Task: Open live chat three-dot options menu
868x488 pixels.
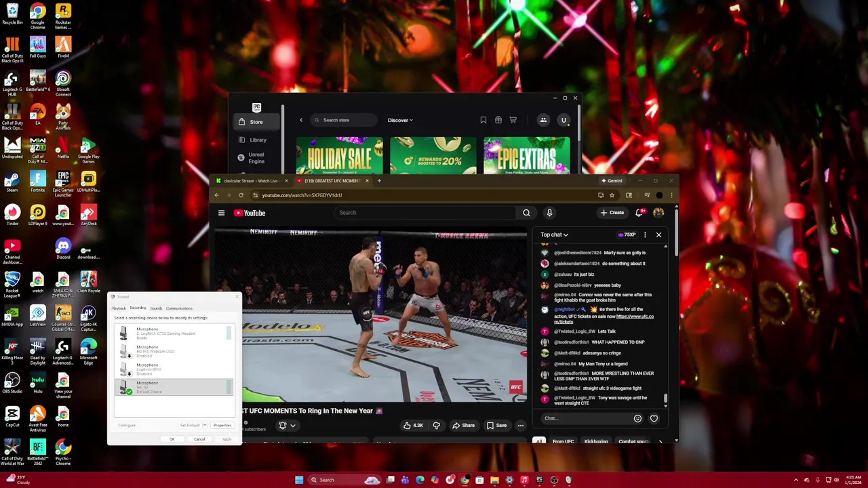Action: 645,235
